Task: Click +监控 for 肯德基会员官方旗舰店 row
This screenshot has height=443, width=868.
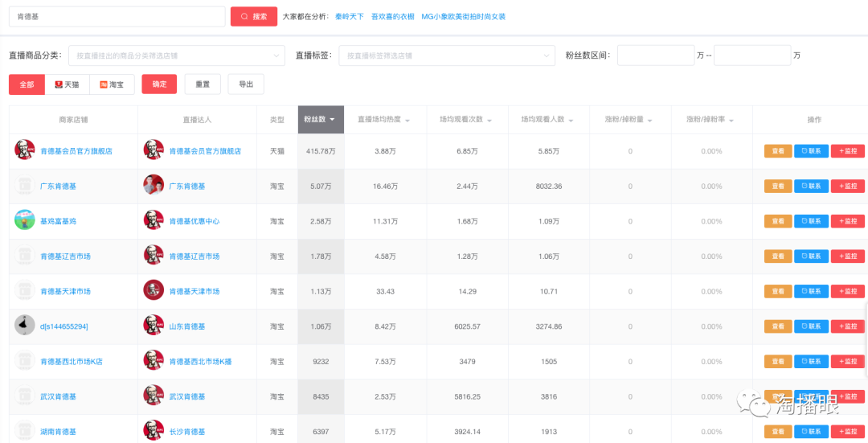Action: click(848, 151)
